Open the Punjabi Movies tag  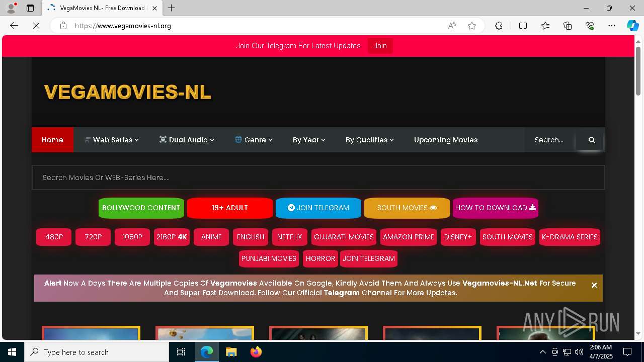point(269,258)
